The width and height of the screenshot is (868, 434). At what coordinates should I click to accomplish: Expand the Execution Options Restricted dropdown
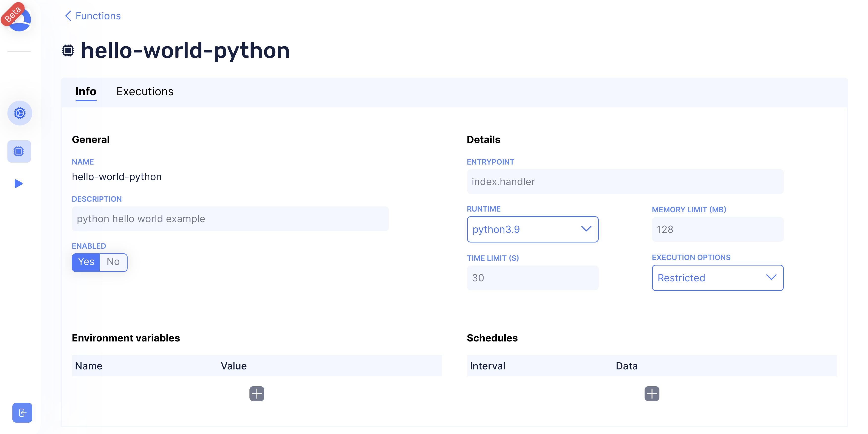click(x=717, y=278)
